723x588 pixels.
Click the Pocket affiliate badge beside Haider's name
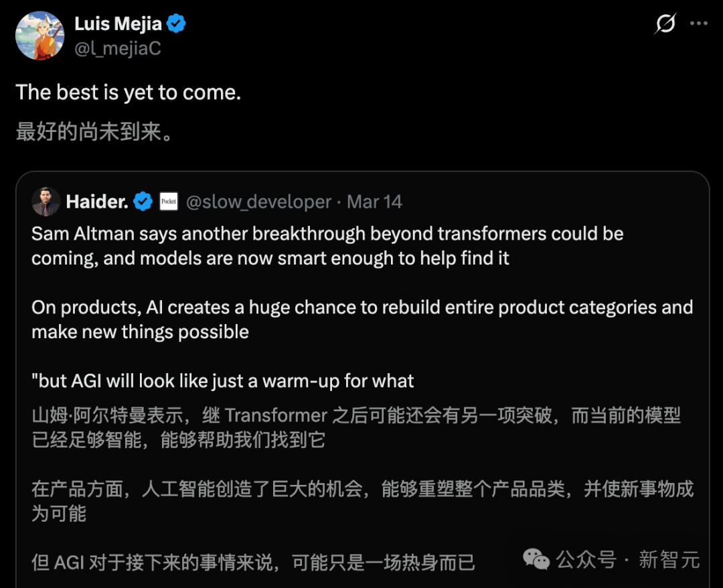pos(168,201)
